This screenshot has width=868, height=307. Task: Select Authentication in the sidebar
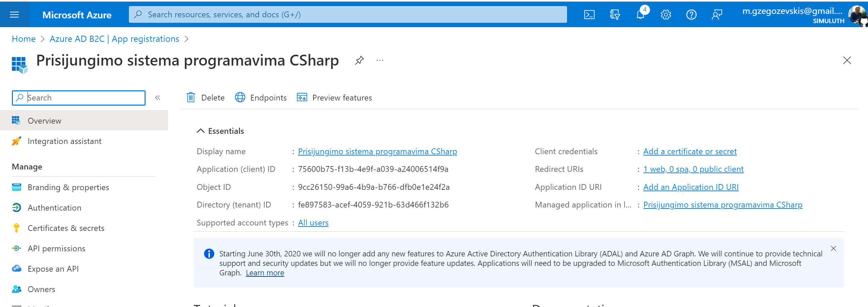(54, 207)
